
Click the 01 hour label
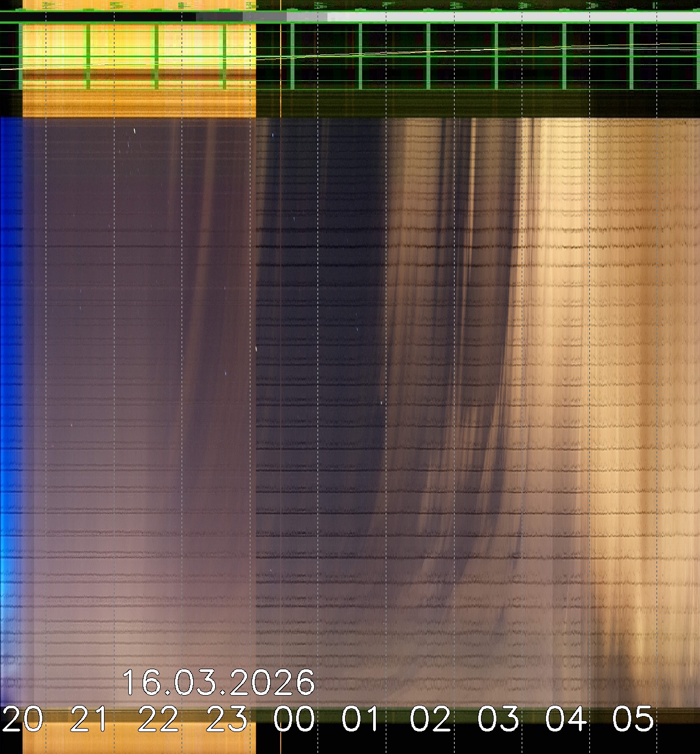click(362, 719)
